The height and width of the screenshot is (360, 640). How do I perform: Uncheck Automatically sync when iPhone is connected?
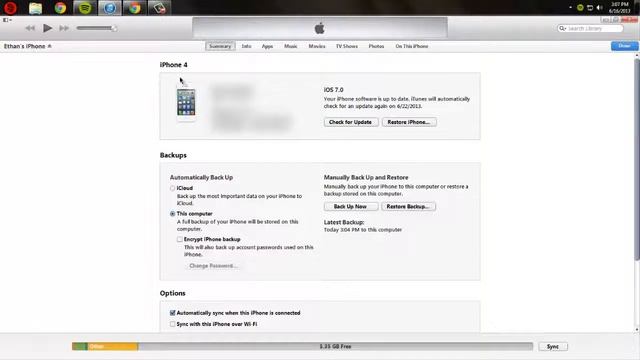click(173, 313)
